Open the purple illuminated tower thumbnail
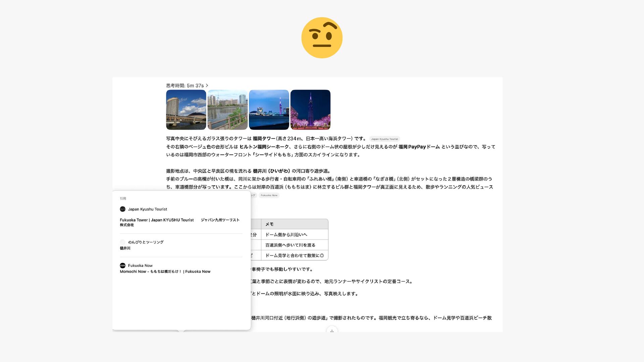Screen dimensions: 644x362 tap(310, 110)
